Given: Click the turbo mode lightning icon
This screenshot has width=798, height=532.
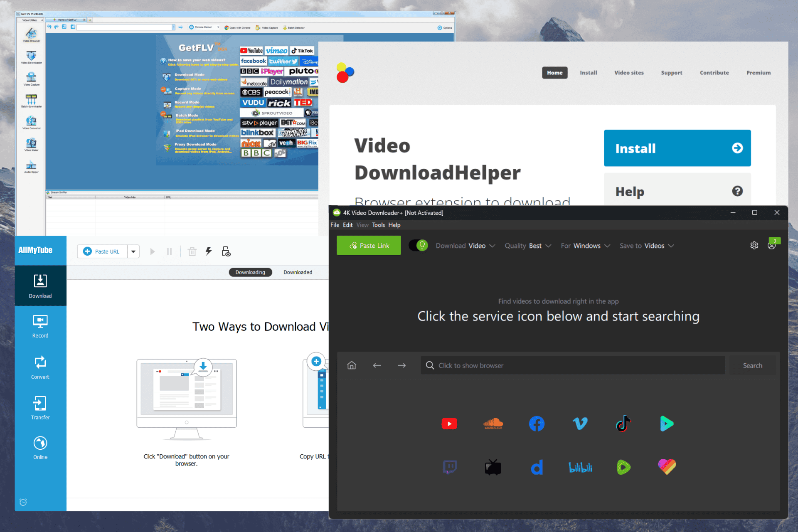Looking at the screenshot, I should 209,251.
